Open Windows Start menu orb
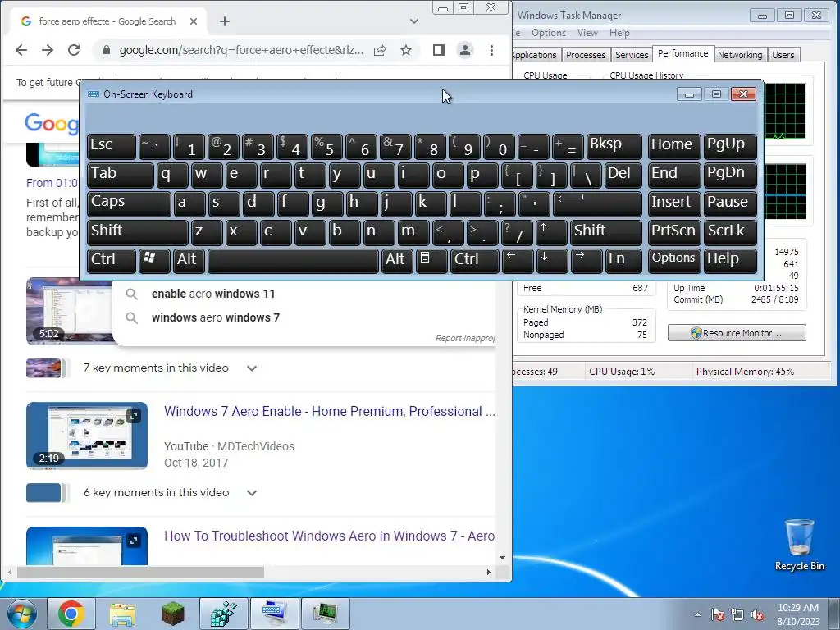 [x=21, y=614]
